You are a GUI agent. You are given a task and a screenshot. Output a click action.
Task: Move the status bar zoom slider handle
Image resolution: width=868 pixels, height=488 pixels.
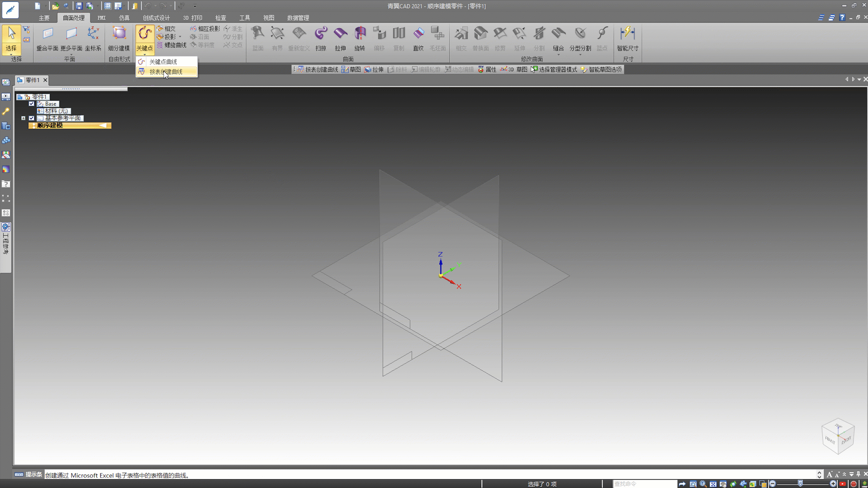(800, 484)
